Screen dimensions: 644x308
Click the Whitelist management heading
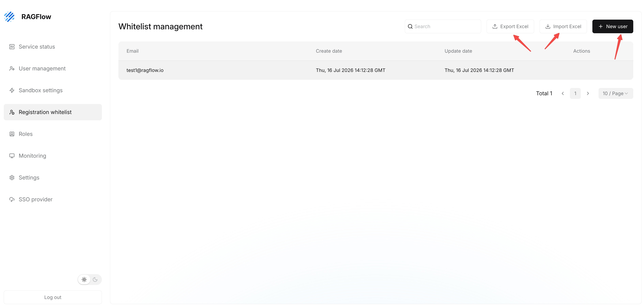(160, 27)
